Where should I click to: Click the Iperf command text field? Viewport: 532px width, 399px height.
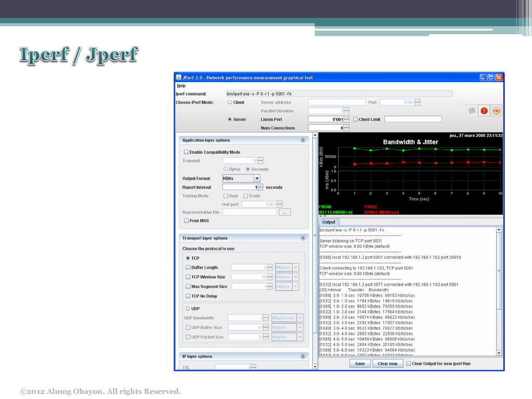click(x=339, y=94)
